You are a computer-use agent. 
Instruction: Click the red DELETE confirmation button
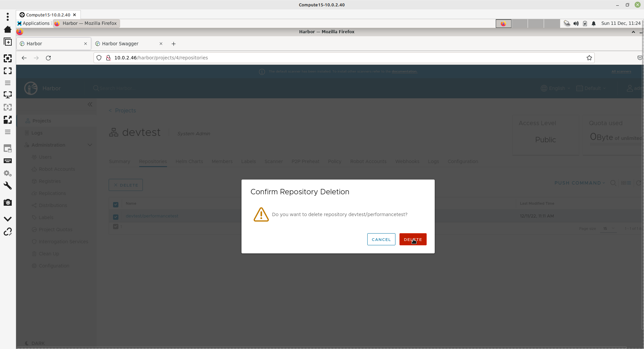(x=413, y=239)
